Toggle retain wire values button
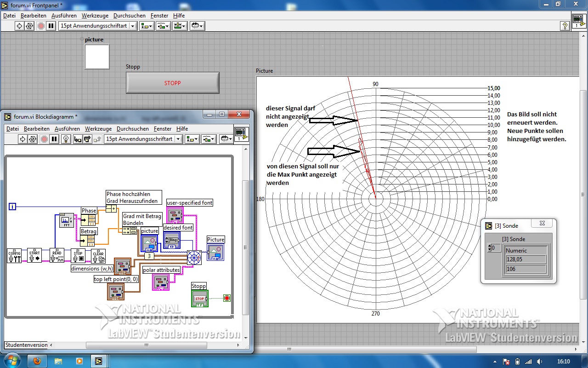This screenshot has width=588, height=368. tap(78, 139)
